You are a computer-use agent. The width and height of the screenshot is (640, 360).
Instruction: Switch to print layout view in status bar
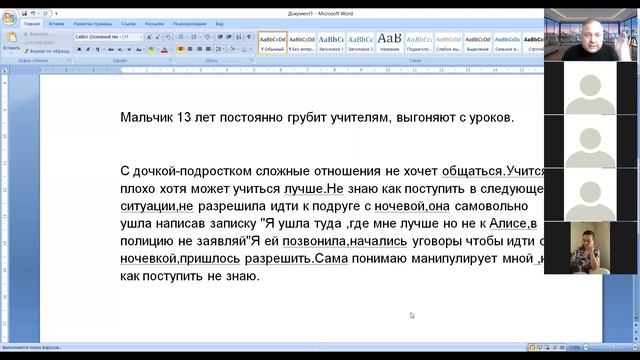(532, 347)
